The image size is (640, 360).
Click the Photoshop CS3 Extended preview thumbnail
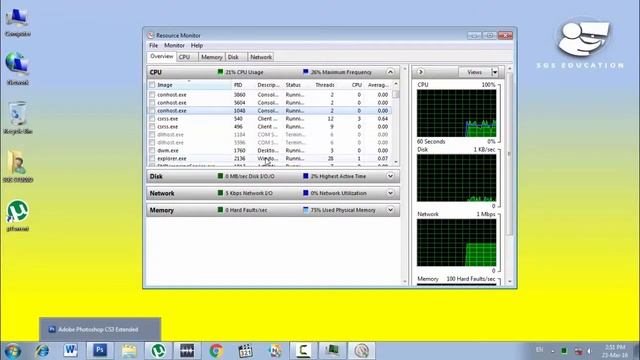(x=100, y=329)
